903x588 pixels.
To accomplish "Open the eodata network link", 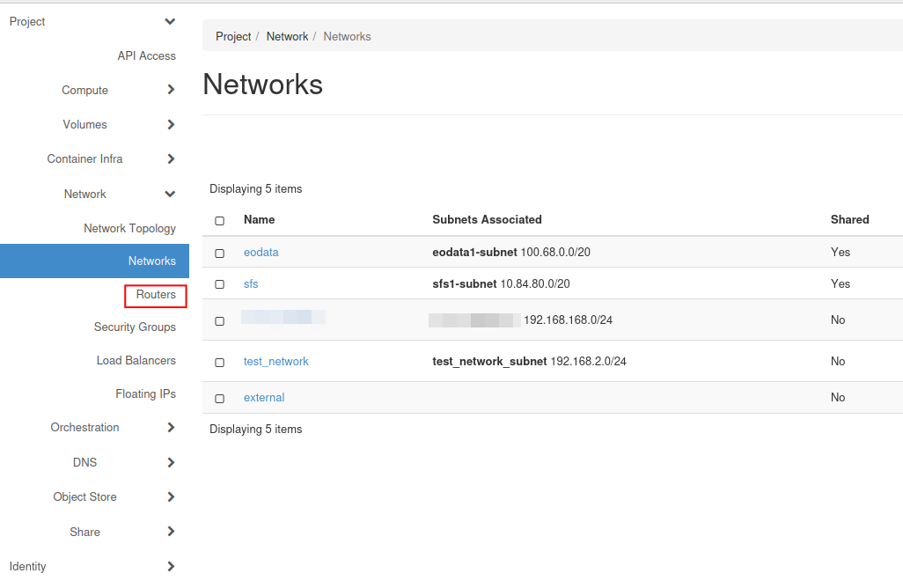I will coord(261,253).
